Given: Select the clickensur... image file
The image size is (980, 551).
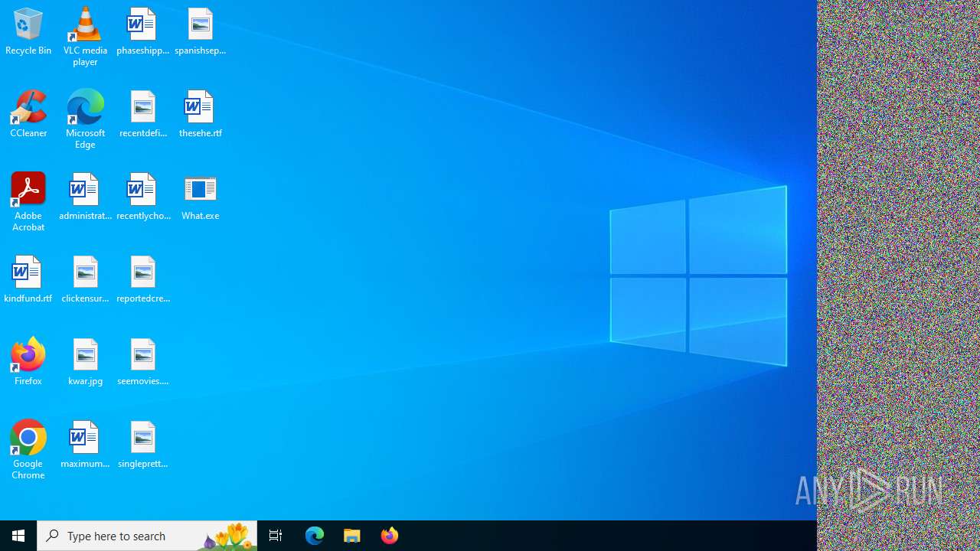Looking at the screenshot, I should coord(85,279).
